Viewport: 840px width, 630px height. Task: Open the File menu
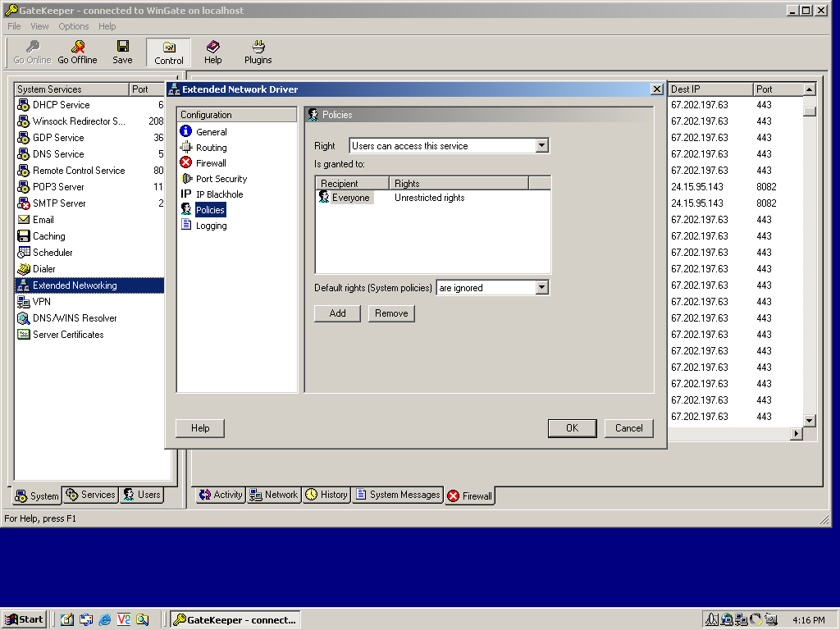click(14, 26)
